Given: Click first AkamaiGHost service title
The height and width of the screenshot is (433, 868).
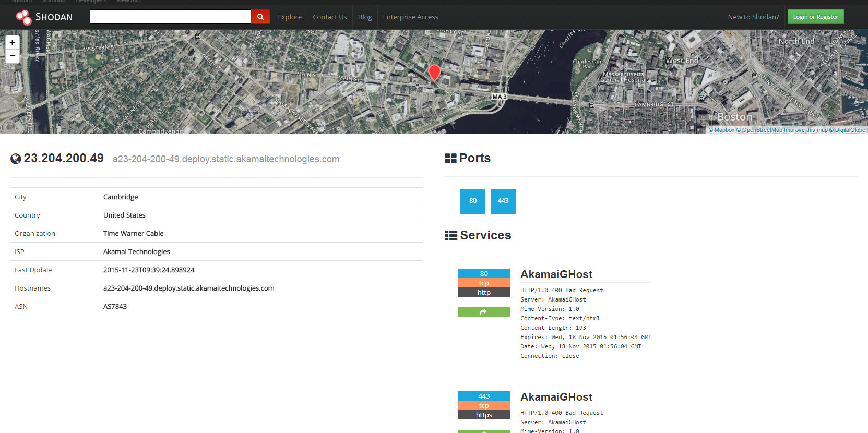Looking at the screenshot, I should [x=556, y=274].
